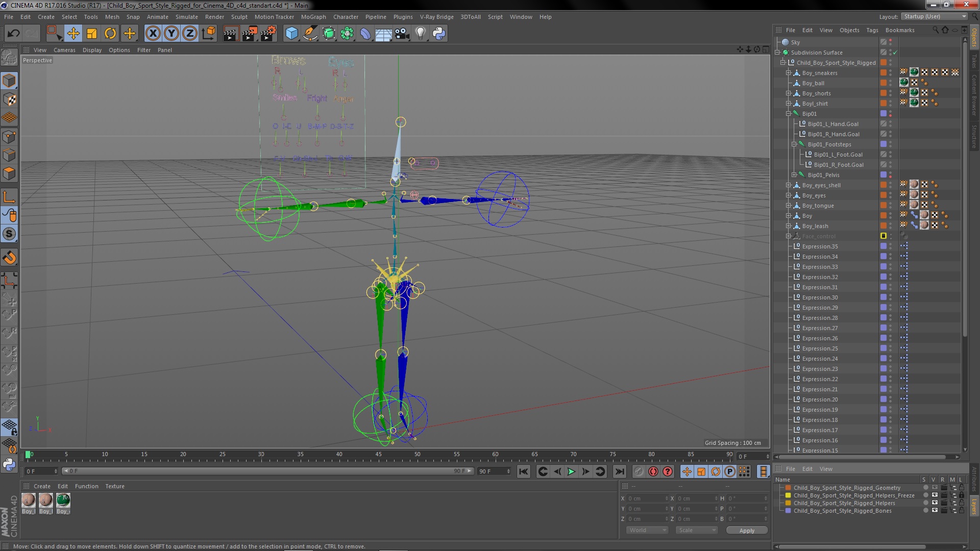Activate the Scale tool in top toolbar

[92, 34]
